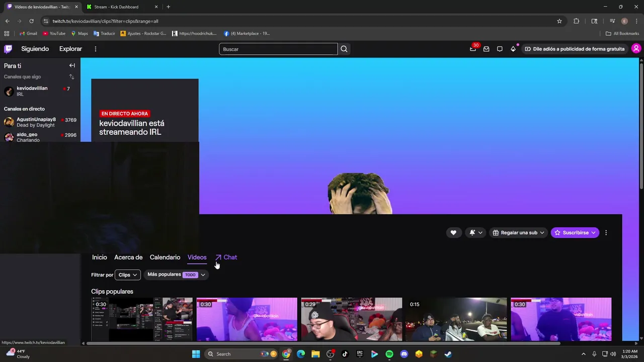The width and height of the screenshot is (644, 362).
Task: Click the search magnifier button
Action: (344, 49)
